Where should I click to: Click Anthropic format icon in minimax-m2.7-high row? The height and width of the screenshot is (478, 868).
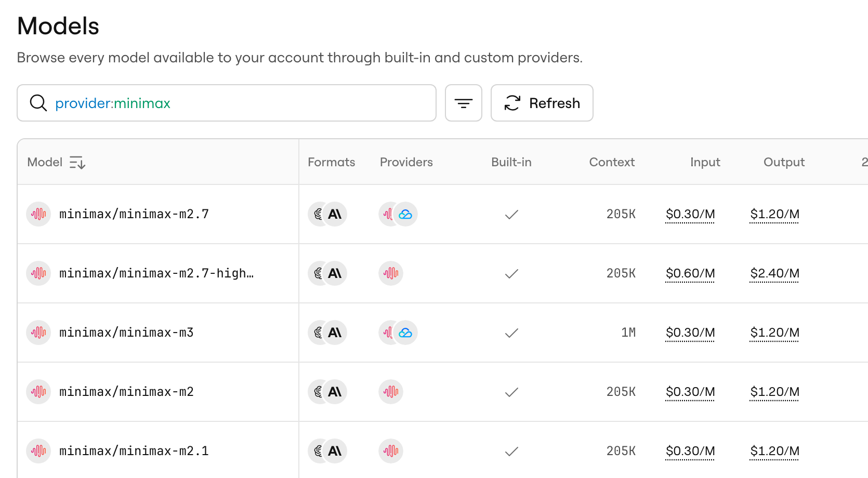(x=335, y=273)
